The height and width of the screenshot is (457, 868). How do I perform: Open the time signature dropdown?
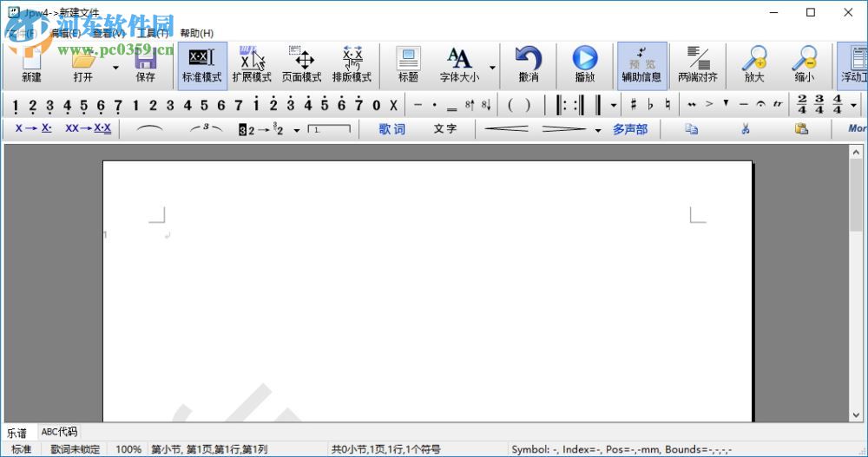(x=853, y=105)
